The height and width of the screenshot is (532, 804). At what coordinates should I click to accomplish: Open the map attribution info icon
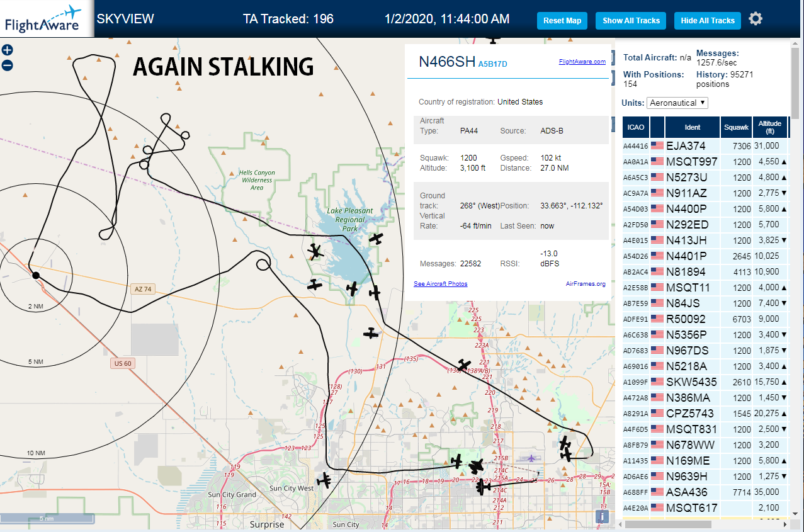pyautogui.click(x=603, y=516)
